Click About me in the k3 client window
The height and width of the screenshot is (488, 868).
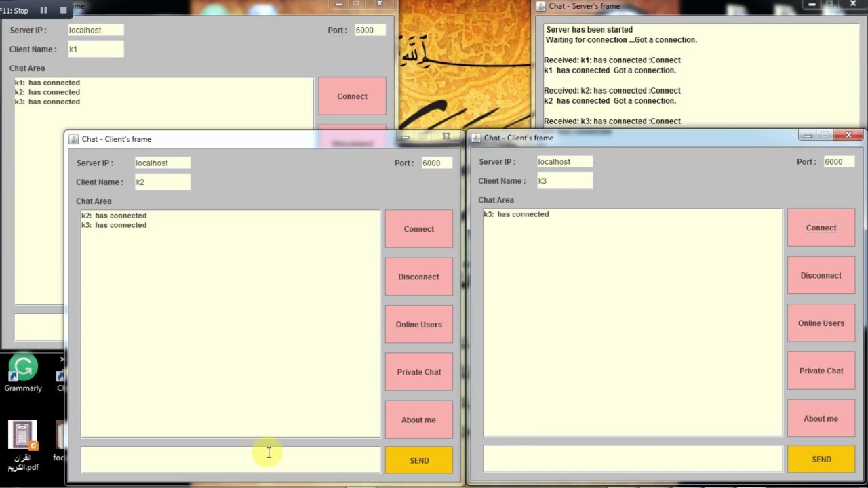tap(821, 418)
